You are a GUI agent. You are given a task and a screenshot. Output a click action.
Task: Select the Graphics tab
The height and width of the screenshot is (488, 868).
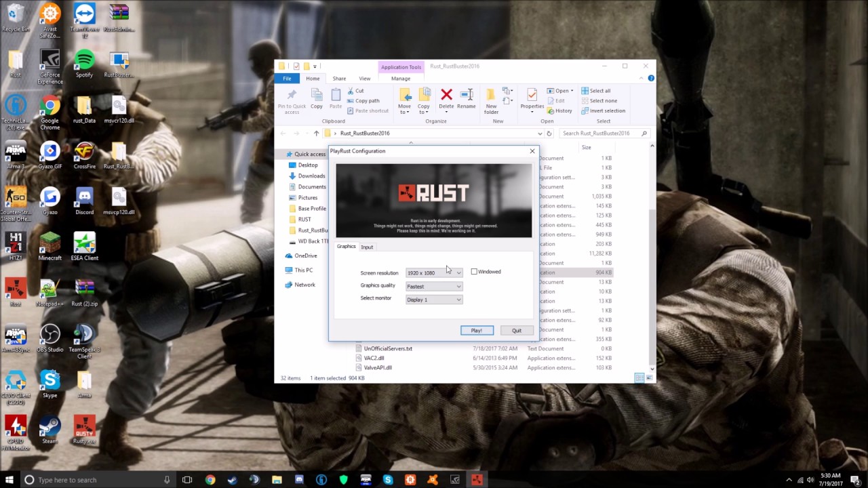346,247
